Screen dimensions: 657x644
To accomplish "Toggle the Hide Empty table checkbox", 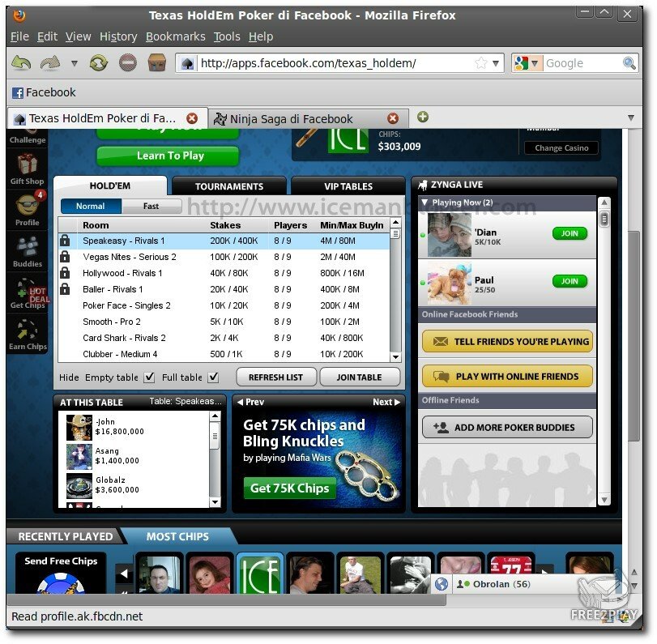I will coord(149,377).
